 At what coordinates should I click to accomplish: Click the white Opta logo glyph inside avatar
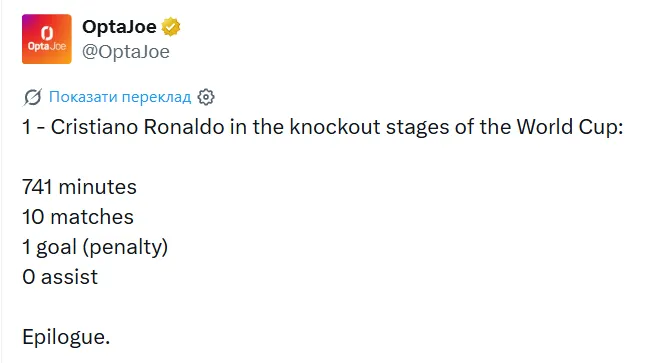[x=47, y=33]
